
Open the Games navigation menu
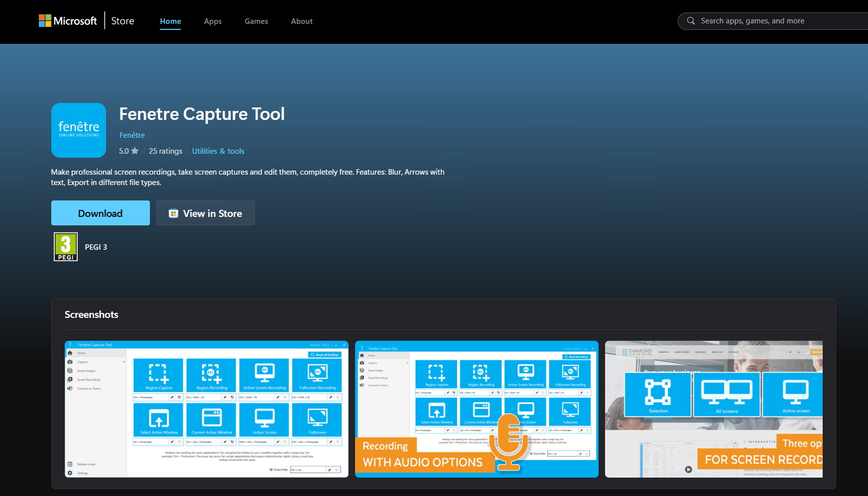coord(256,21)
